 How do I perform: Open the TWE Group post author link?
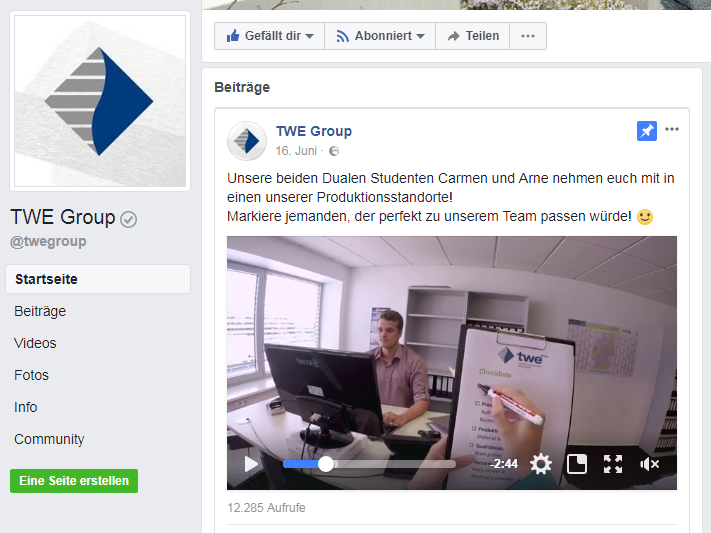click(314, 131)
